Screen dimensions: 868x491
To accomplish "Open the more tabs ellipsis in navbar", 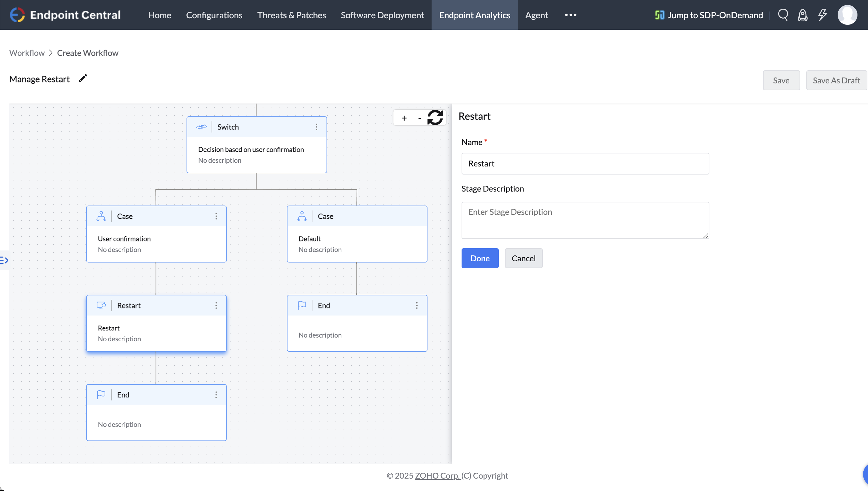I will 571,15.
